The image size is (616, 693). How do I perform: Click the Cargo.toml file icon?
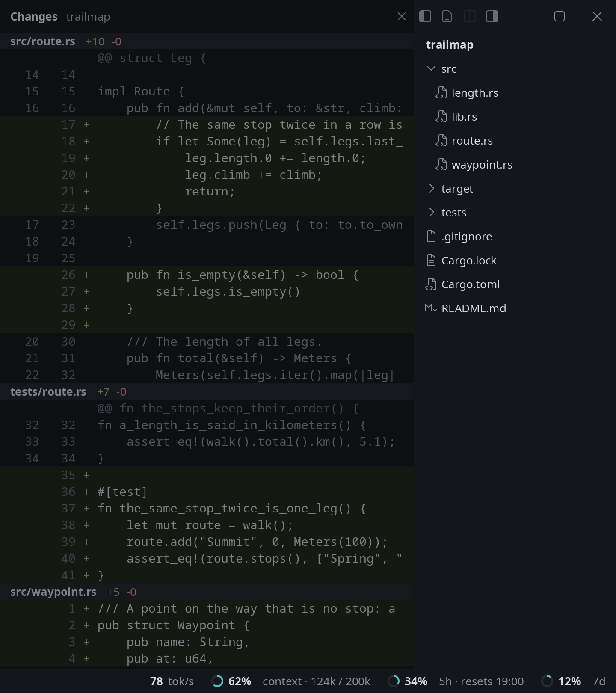431,284
